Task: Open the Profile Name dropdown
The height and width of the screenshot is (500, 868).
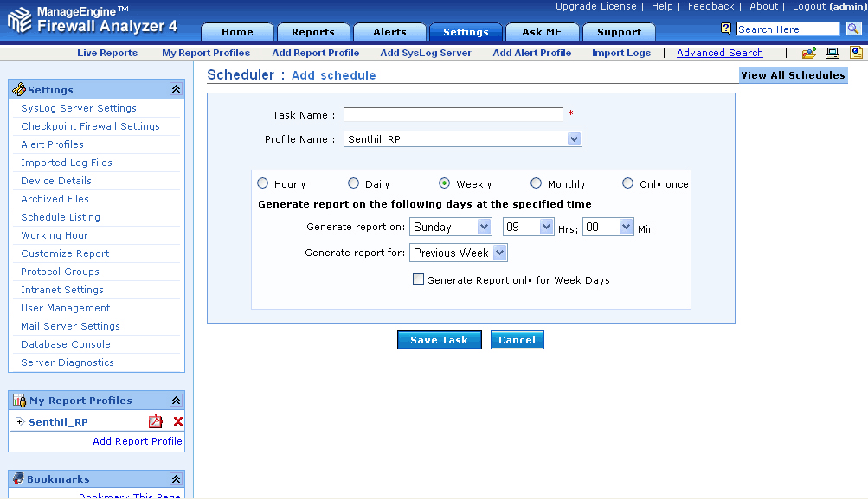Action: [x=574, y=139]
